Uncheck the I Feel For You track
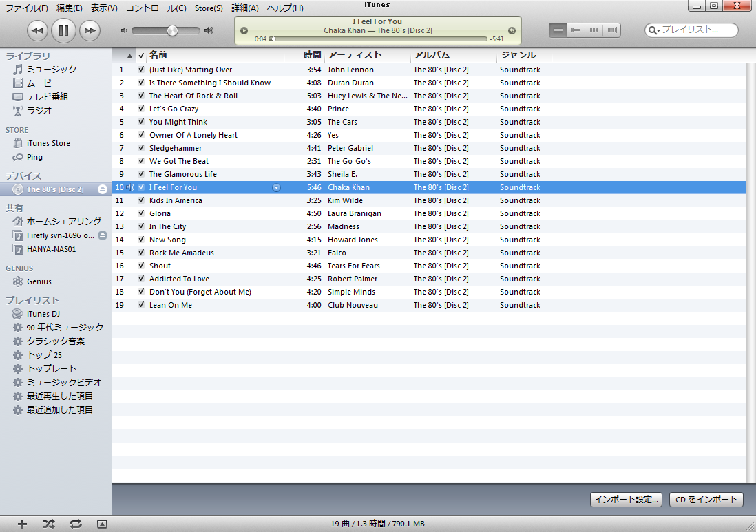 pyautogui.click(x=141, y=187)
